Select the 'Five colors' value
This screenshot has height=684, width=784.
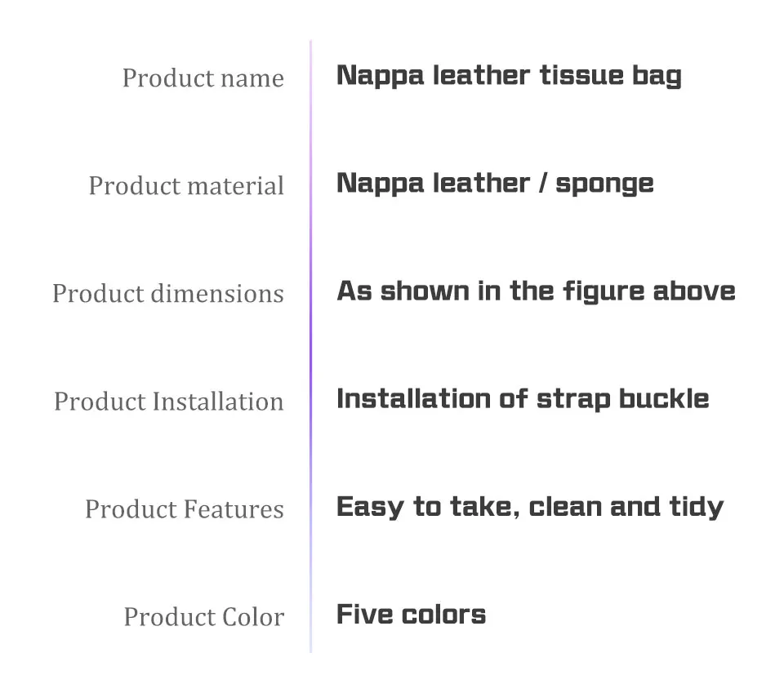[x=411, y=615]
